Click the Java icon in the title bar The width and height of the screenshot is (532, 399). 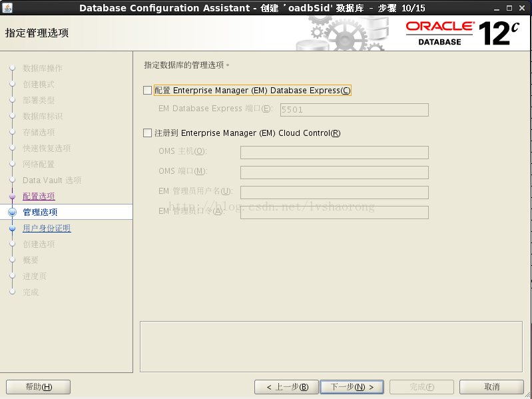pos(7,7)
